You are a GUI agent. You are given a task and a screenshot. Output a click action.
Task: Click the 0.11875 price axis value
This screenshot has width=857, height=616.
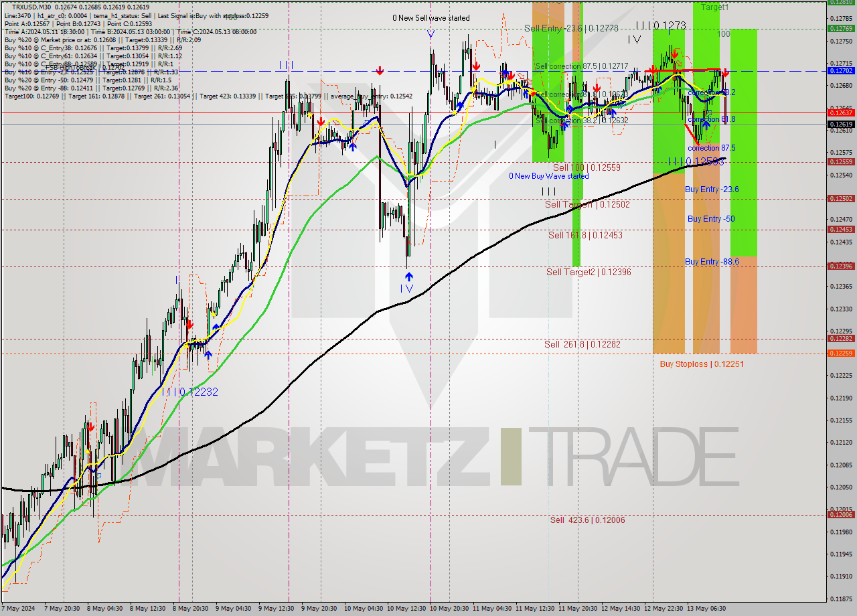841,599
